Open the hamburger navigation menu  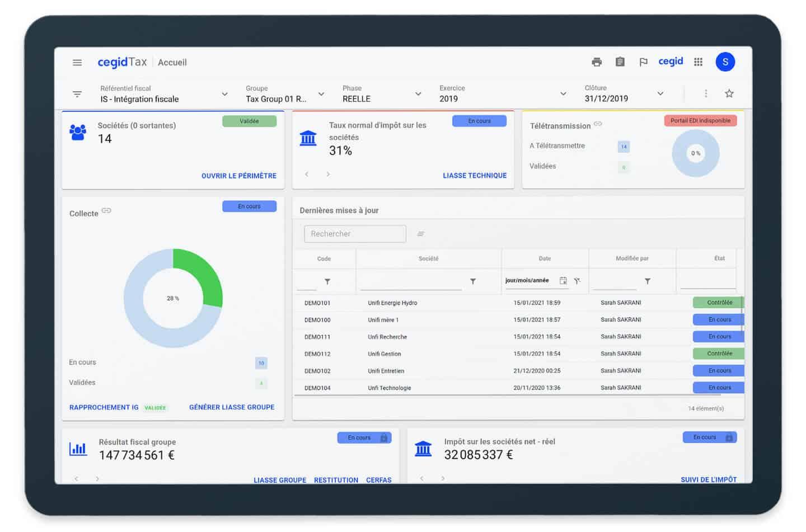[x=77, y=63]
